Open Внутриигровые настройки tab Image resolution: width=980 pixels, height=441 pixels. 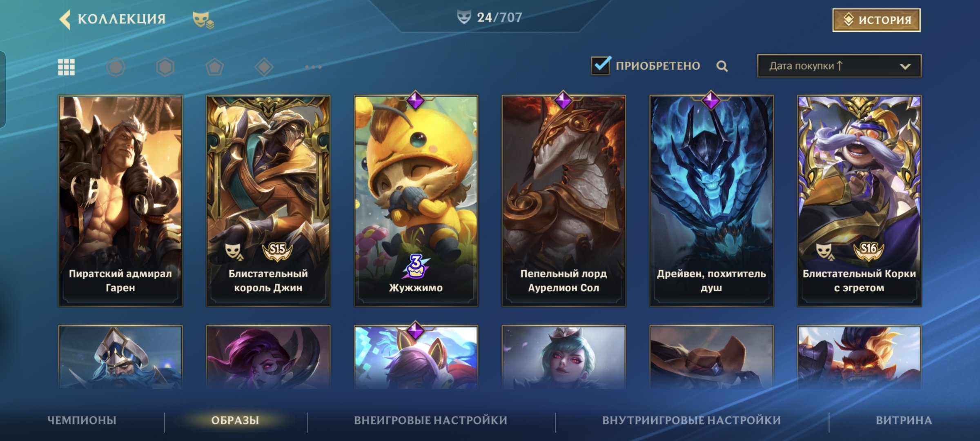[x=692, y=420]
